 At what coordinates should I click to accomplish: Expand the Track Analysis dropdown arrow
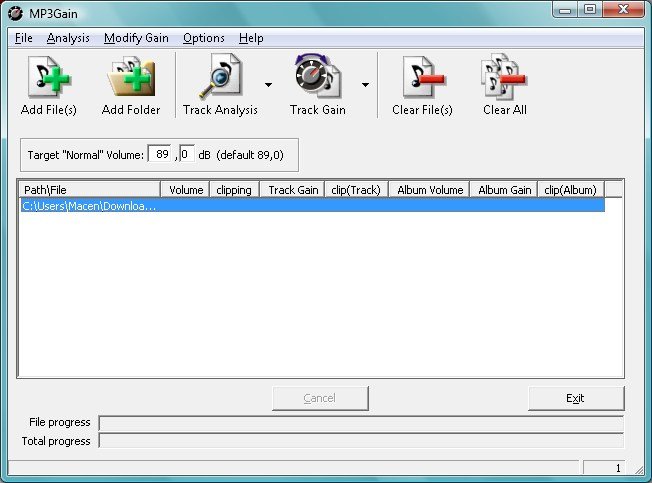click(269, 85)
